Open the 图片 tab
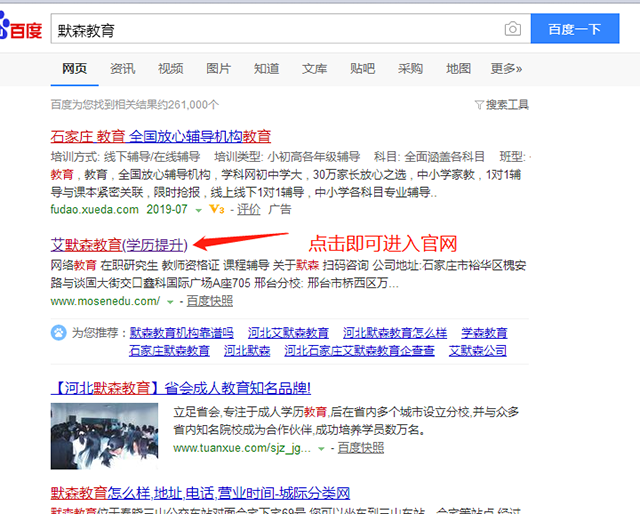This screenshot has height=514, width=640. coord(218,69)
